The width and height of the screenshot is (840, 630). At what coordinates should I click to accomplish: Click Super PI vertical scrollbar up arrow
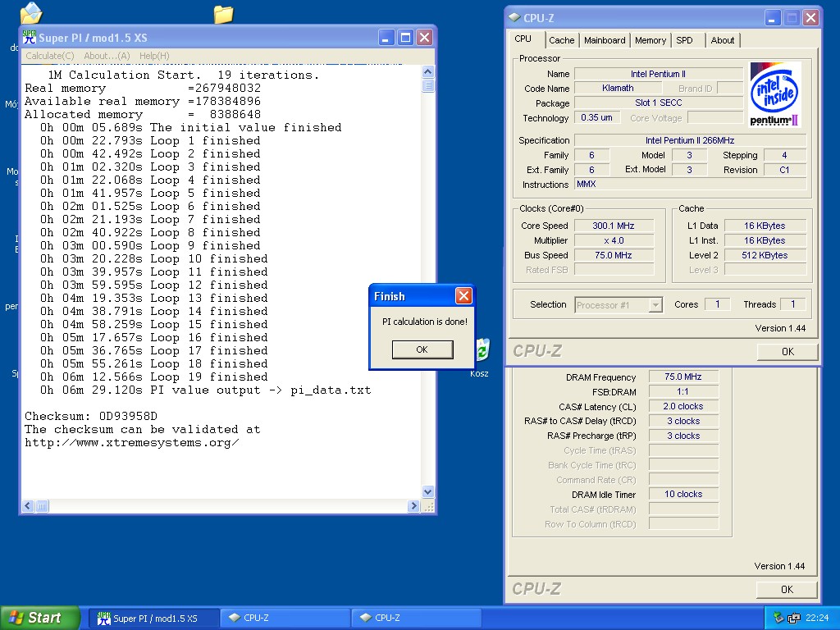427,71
